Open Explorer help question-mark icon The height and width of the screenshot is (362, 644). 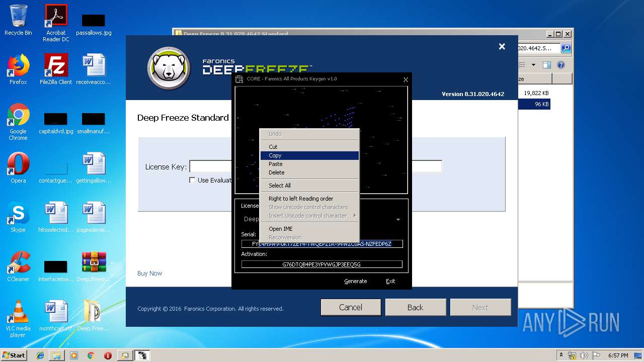[561, 65]
